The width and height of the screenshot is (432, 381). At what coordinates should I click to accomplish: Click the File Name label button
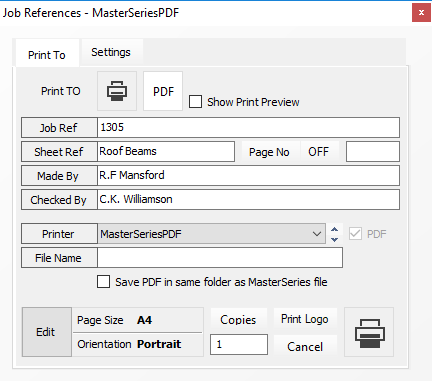59,258
